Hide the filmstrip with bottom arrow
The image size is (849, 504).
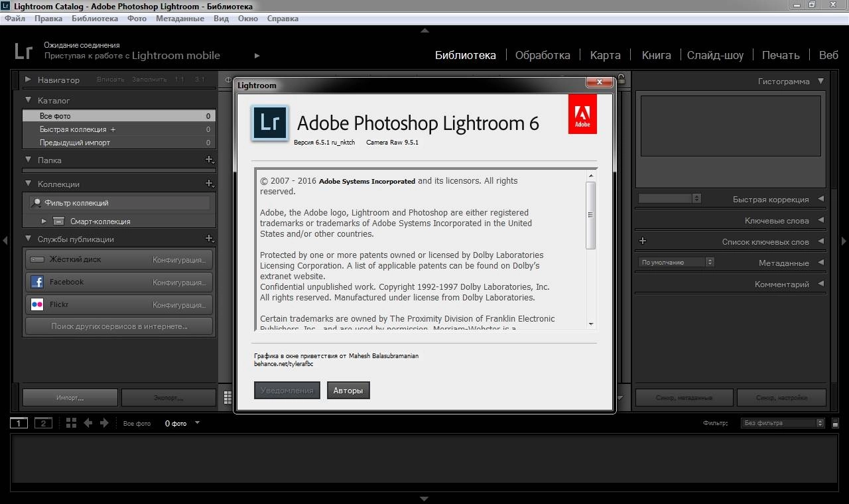(x=424, y=499)
